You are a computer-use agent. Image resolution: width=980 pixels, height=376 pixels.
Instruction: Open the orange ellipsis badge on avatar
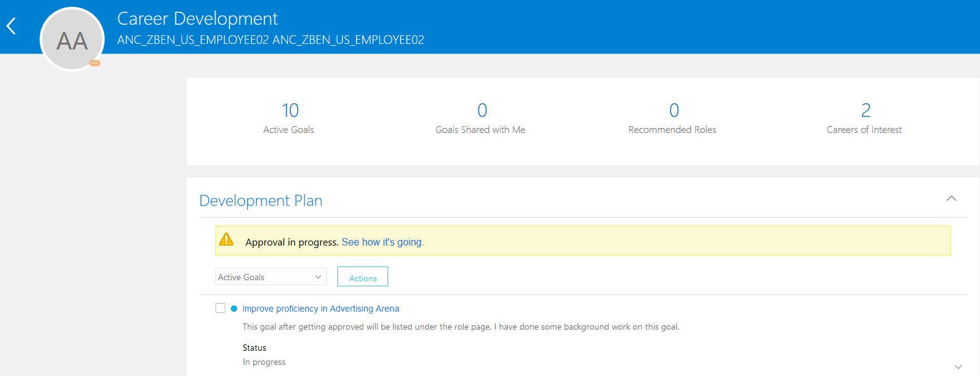click(x=95, y=63)
